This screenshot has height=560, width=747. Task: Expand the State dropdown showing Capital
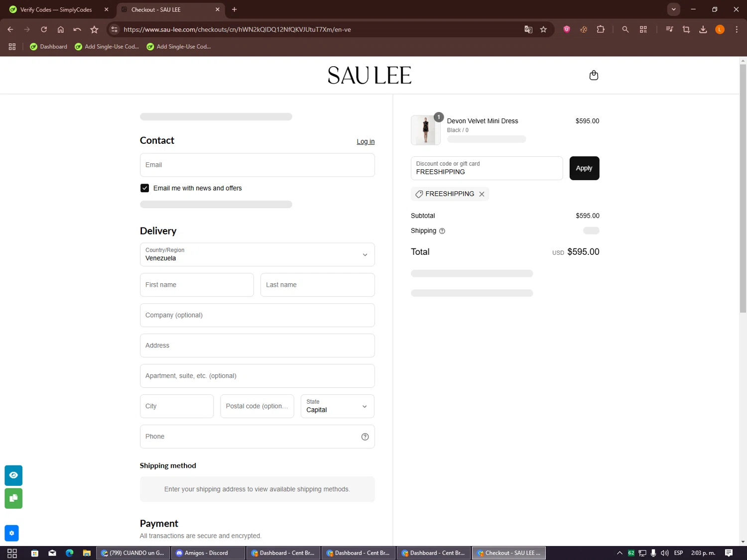coord(337,406)
